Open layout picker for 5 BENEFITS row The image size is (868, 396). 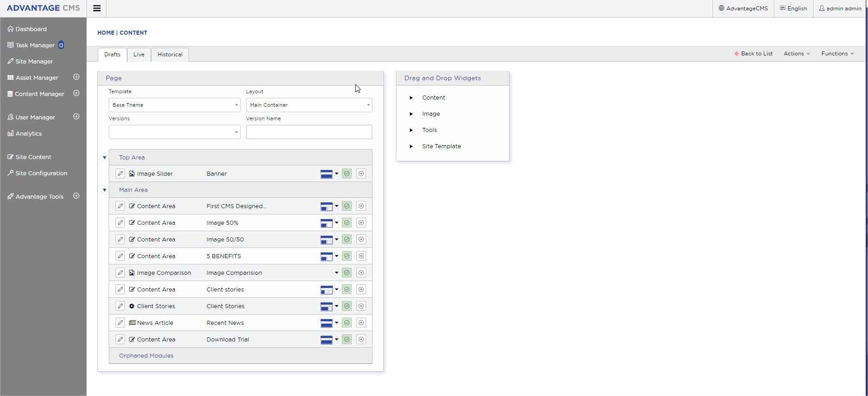tap(329, 256)
